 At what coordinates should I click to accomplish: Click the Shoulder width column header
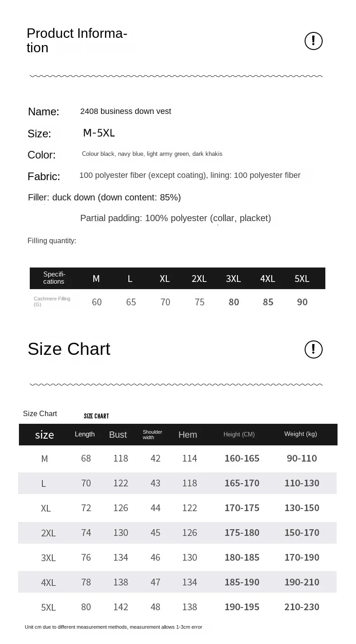click(152, 435)
